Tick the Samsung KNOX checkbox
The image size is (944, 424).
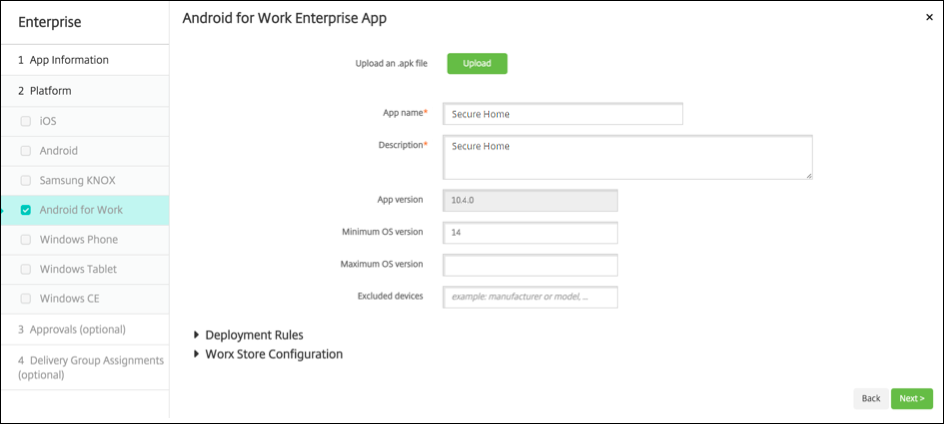pyautogui.click(x=26, y=181)
